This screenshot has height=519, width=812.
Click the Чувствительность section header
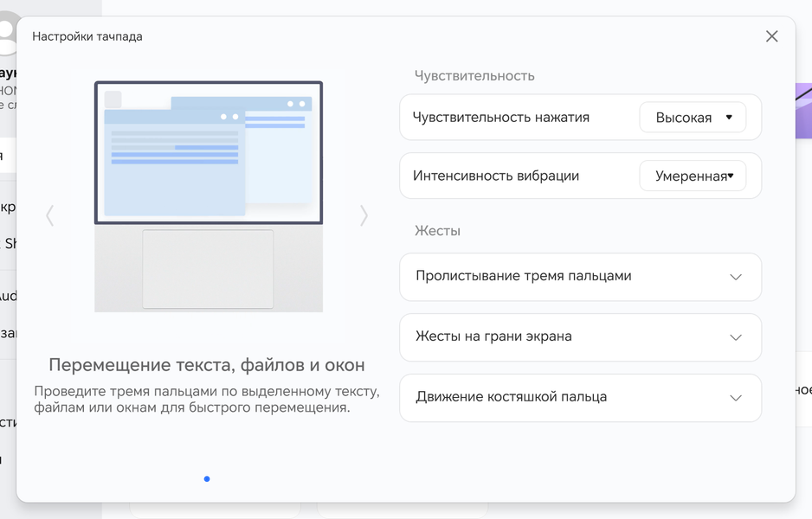pos(474,76)
